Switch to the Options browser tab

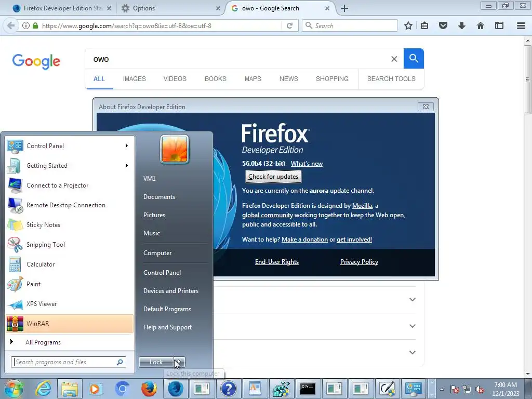171,8
